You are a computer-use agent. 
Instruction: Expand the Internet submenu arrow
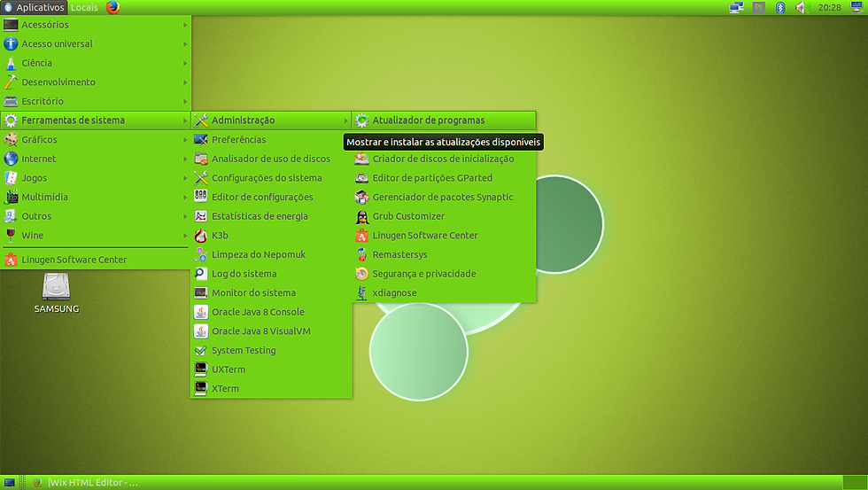click(x=185, y=159)
